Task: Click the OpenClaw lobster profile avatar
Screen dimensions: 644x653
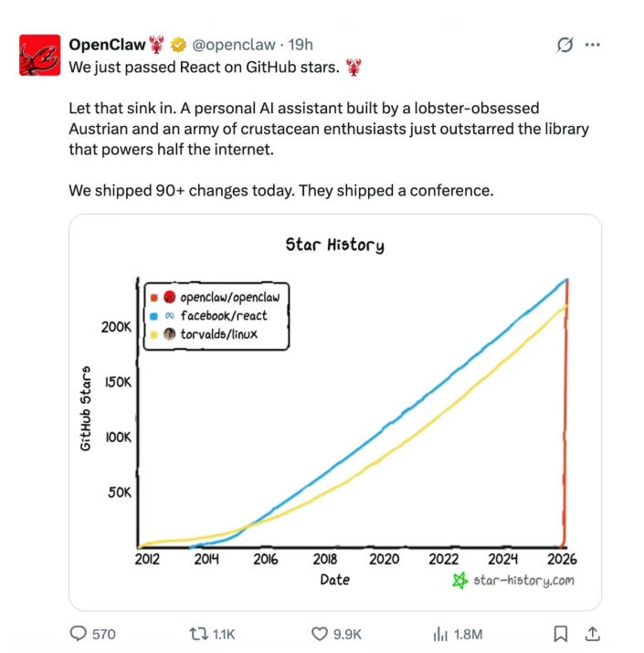Action: point(38,55)
